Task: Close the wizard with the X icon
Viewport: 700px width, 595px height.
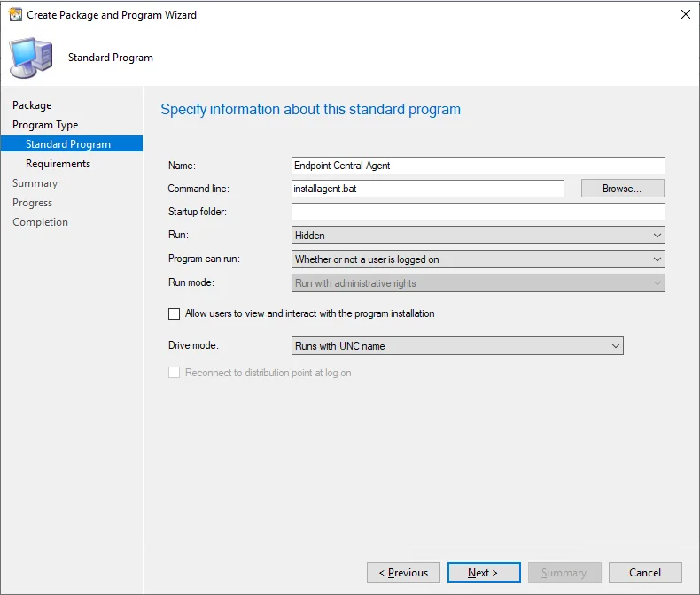Action: pos(685,14)
